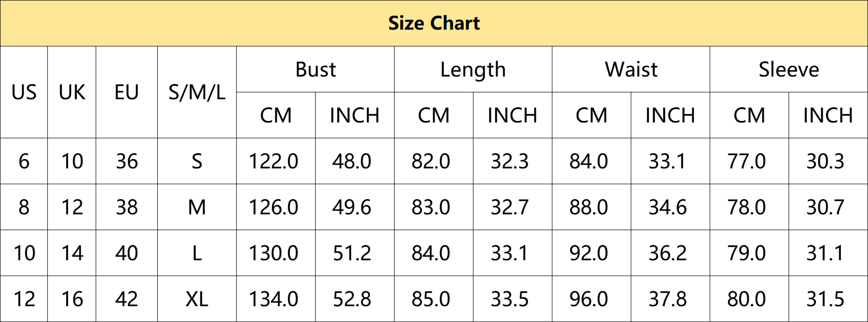Select the Sleeve column header

(789, 69)
